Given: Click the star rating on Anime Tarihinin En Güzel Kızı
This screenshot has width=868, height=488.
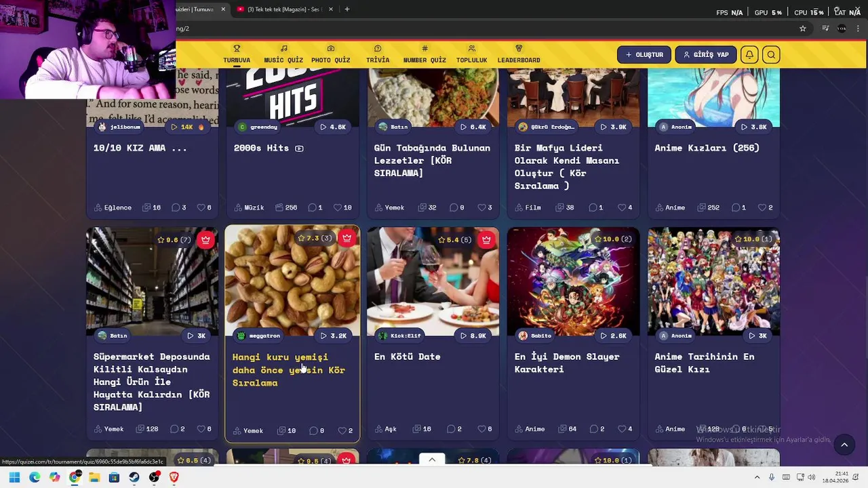Looking at the screenshot, I should tap(755, 239).
